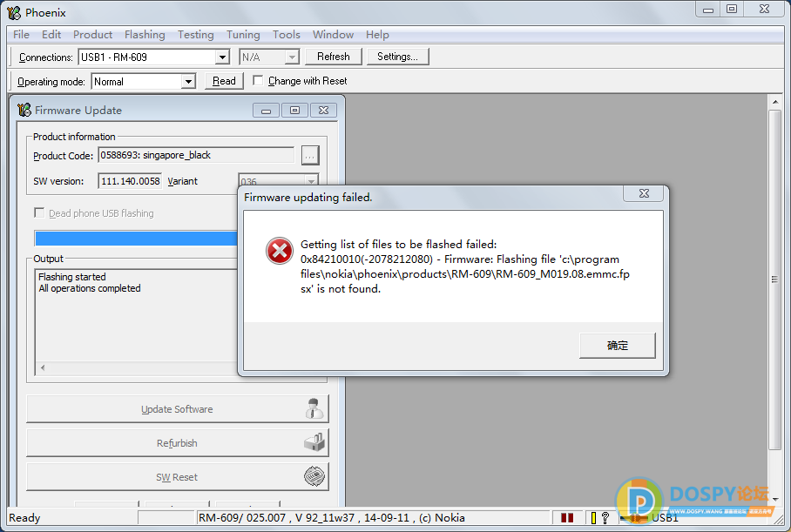Click the SW Reset button

pos(177,476)
